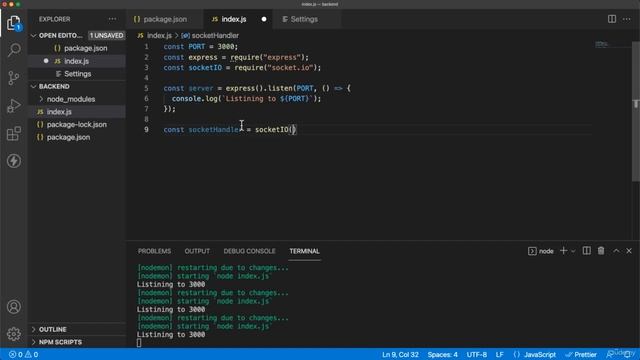Open the Search view
640x360 pixels.
(14, 50)
